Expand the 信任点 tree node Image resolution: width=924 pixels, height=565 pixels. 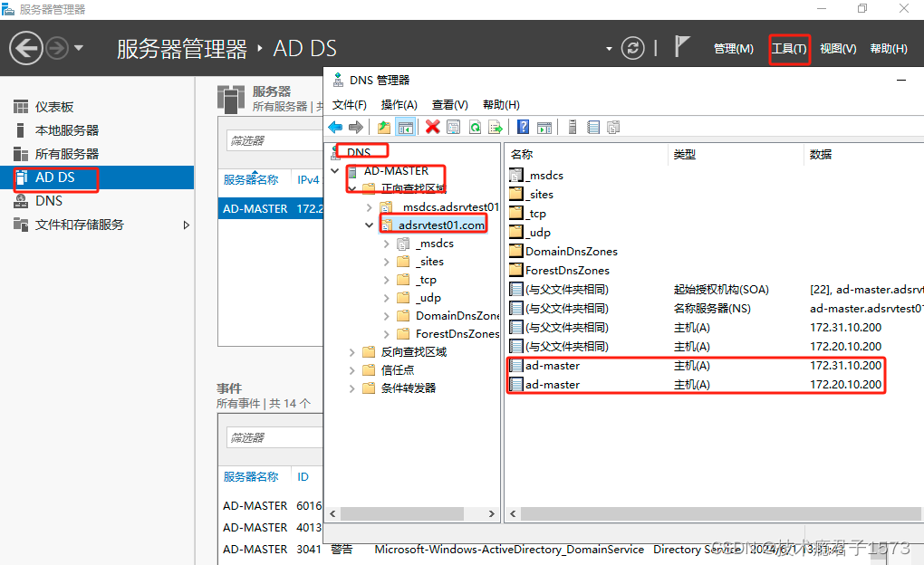(x=351, y=370)
